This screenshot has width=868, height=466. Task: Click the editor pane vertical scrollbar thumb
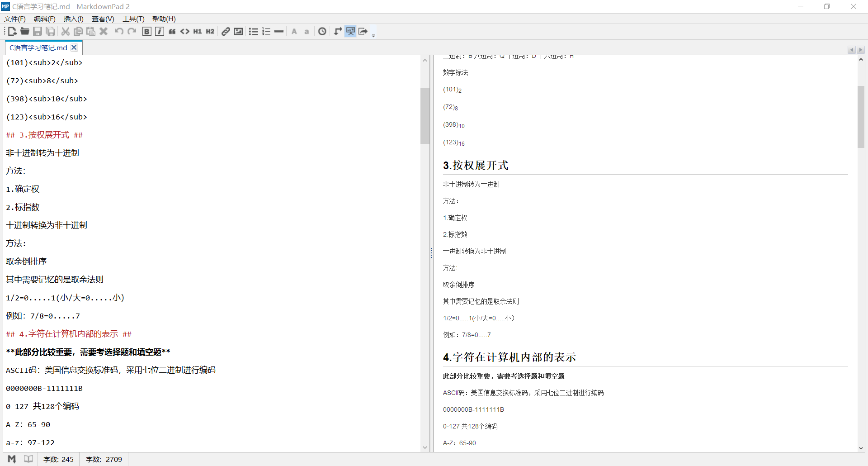point(425,115)
